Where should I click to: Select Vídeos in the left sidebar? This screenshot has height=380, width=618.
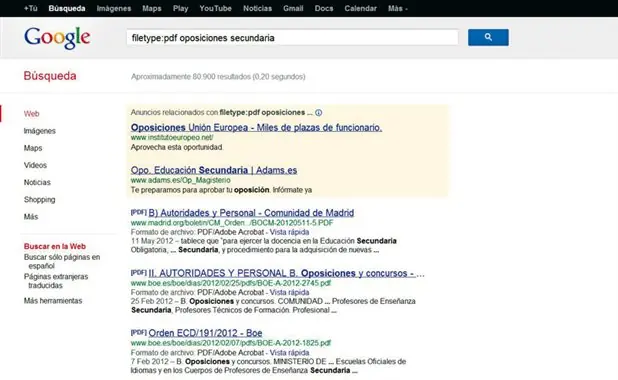tap(35, 165)
